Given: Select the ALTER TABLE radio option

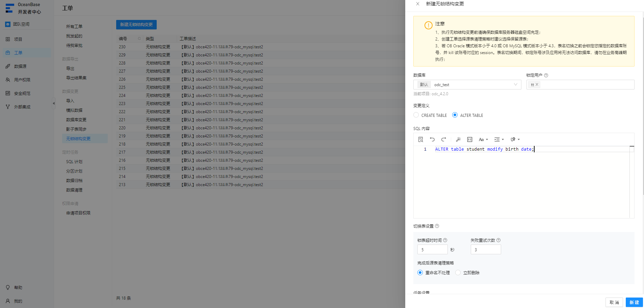Looking at the screenshot, I should [x=455, y=115].
